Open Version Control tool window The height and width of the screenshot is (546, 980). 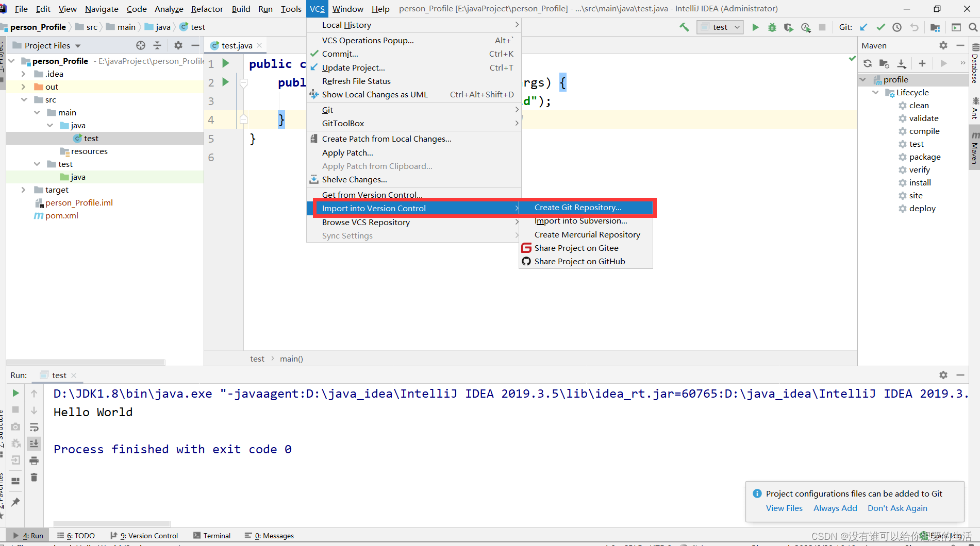144,536
